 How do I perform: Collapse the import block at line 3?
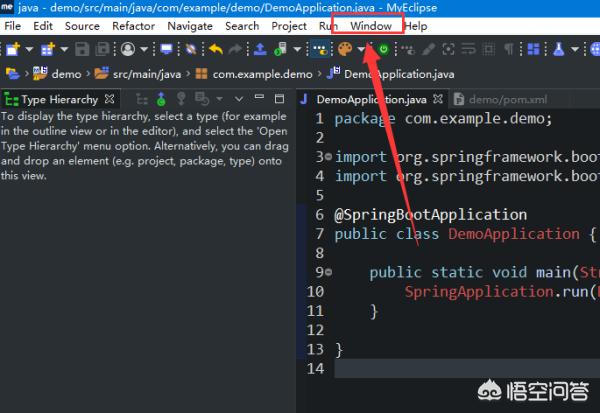coord(327,157)
